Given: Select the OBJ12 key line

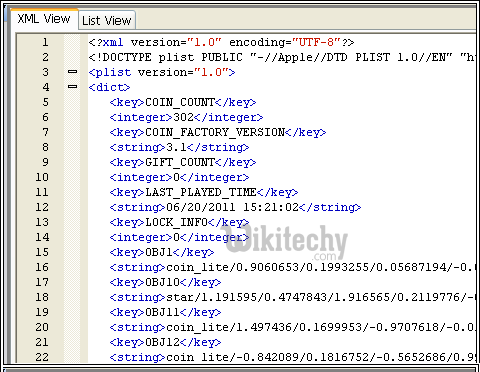Looking at the screenshot, I should 165,342.
